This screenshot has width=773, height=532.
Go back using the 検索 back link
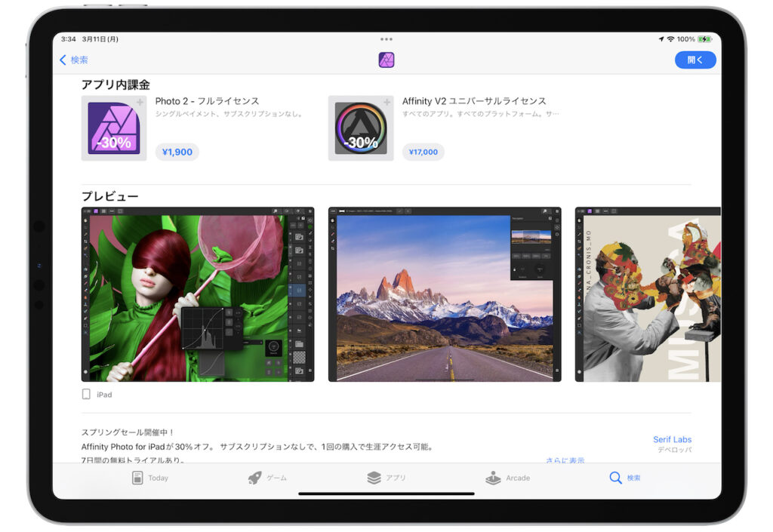[73, 60]
